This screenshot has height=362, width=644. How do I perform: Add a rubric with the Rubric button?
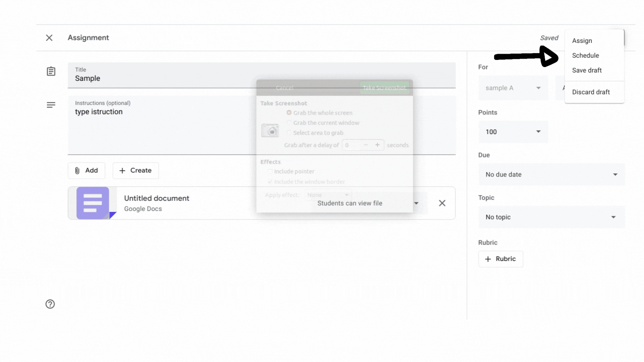[500, 259]
